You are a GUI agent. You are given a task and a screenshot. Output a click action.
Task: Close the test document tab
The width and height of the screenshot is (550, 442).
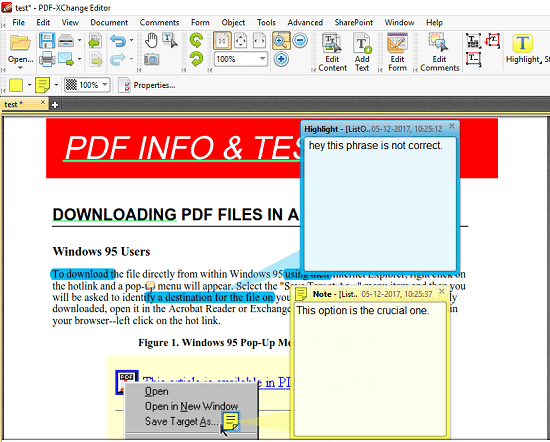pos(43,102)
